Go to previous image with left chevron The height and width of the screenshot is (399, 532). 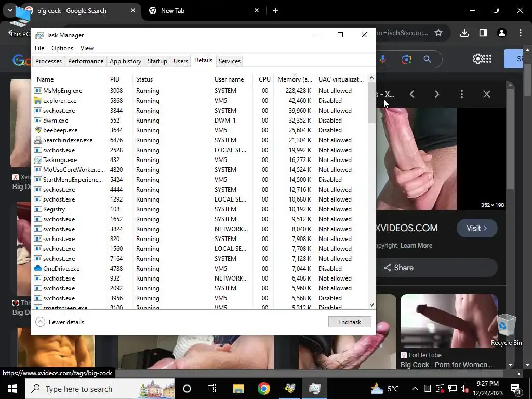(x=412, y=94)
